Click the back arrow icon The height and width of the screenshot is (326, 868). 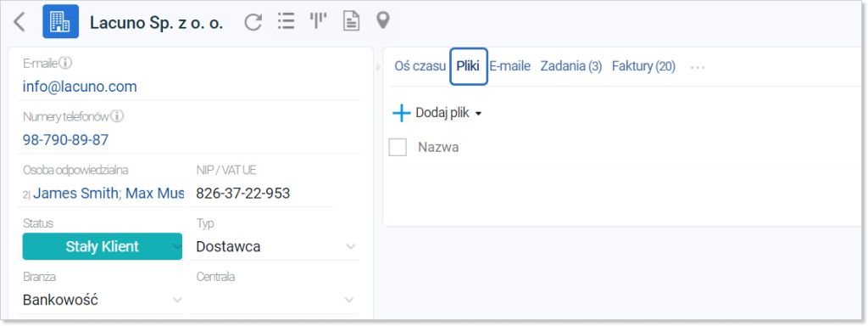coord(19,21)
